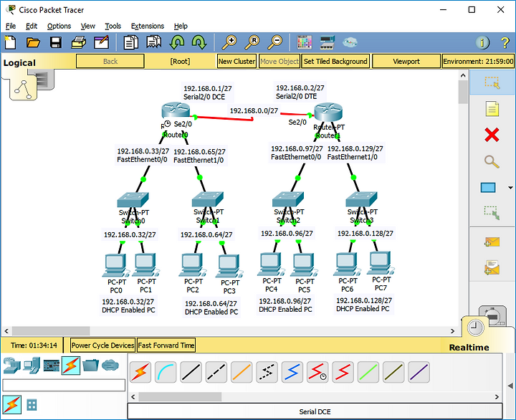
Task: Click the Zoom Out magnifier
Action: [274, 42]
